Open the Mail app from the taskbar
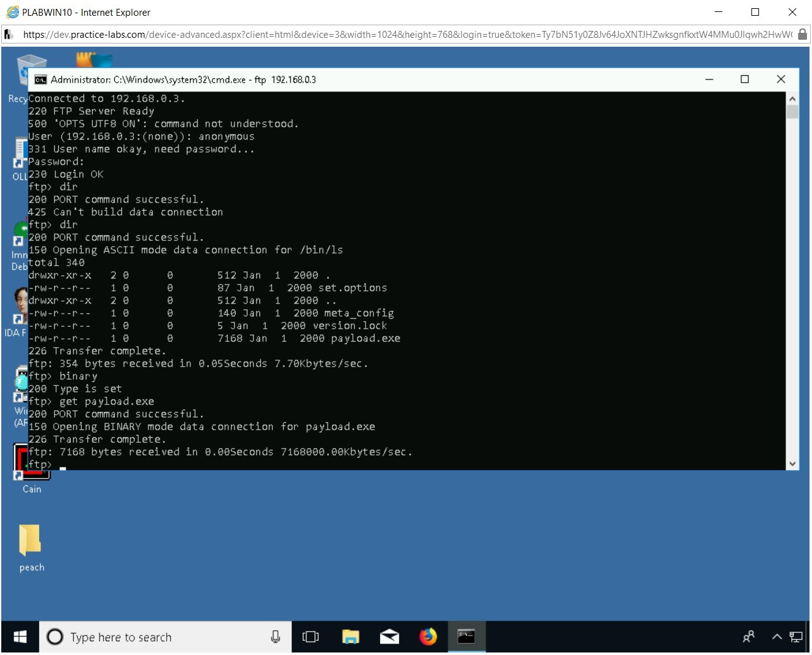The height and width of the screenshot is (655, 812). [x=390, y=637]
